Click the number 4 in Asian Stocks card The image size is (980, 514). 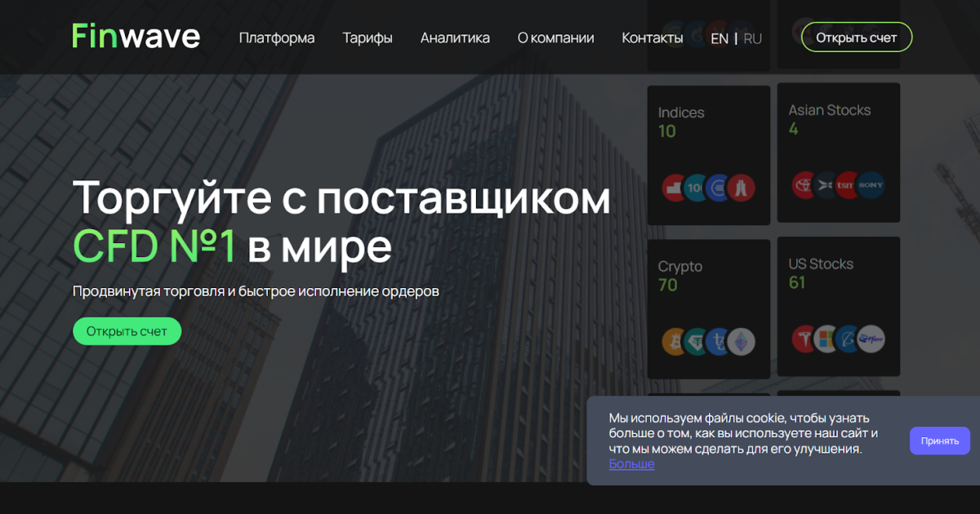coord(793,129)
